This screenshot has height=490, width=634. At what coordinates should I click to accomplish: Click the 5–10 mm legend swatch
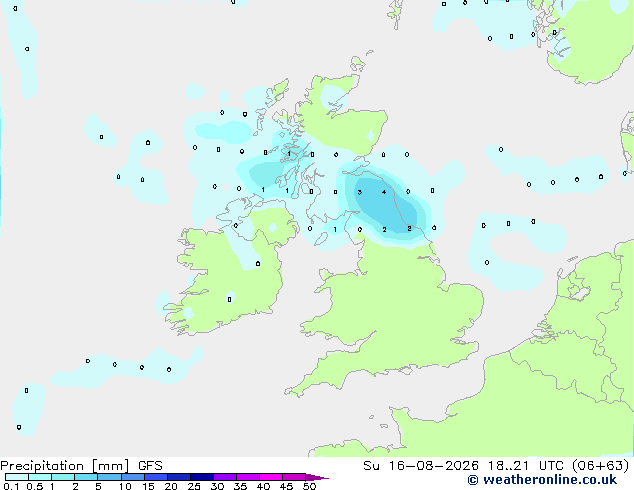[109, 477]
